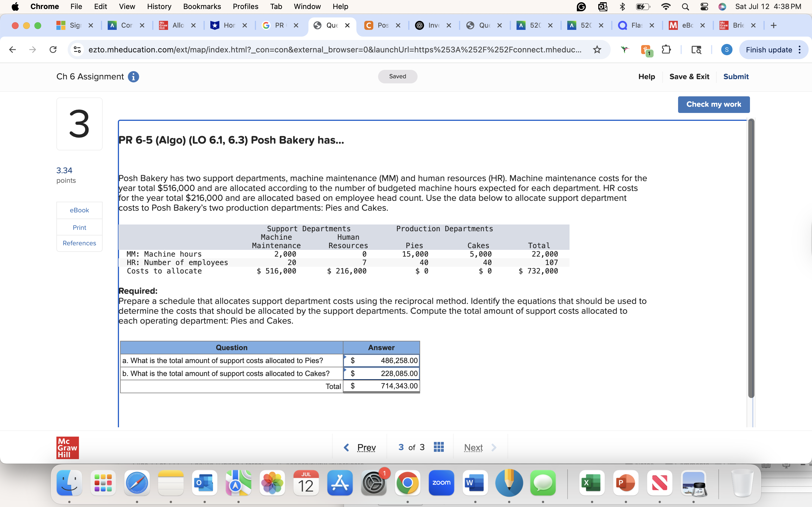This screenshot has height=507, width=812.
Task: Select the answer field showing 486,258.00
Action: [x=381, y=361]
